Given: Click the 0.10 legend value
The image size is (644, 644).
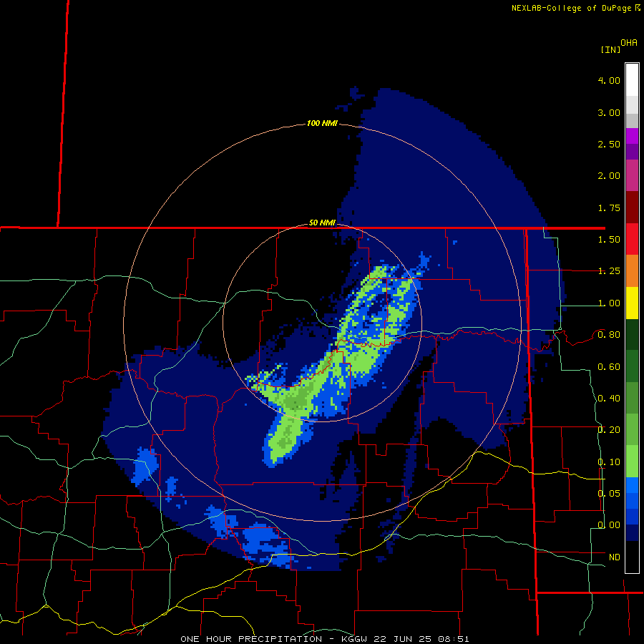Looking at the screenshot, I should [x=609, y=462].
